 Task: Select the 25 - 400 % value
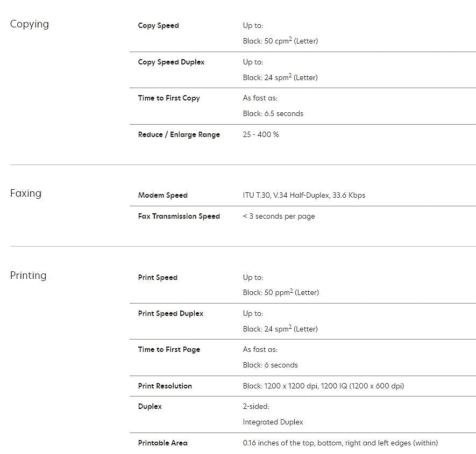(x=261, y=135)
